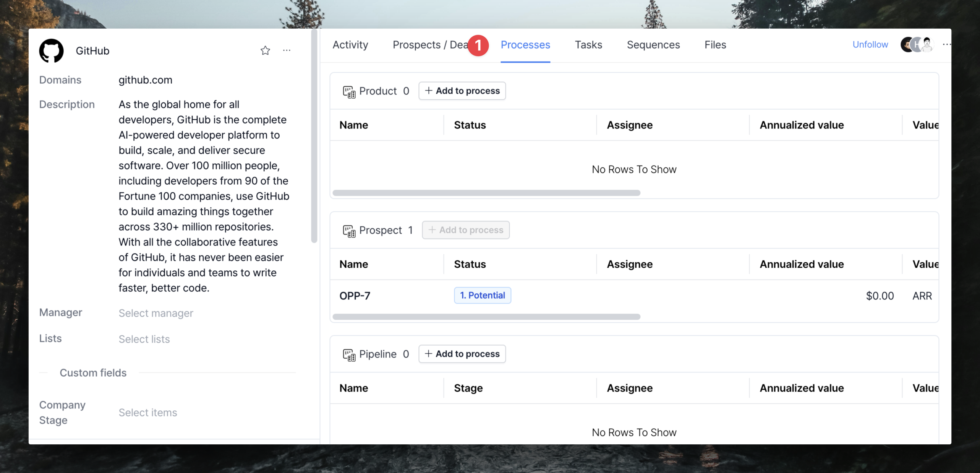Click Add to process for Pipeline
The width and height of the screenshot is (980, 473).
(x=462, y=354)
